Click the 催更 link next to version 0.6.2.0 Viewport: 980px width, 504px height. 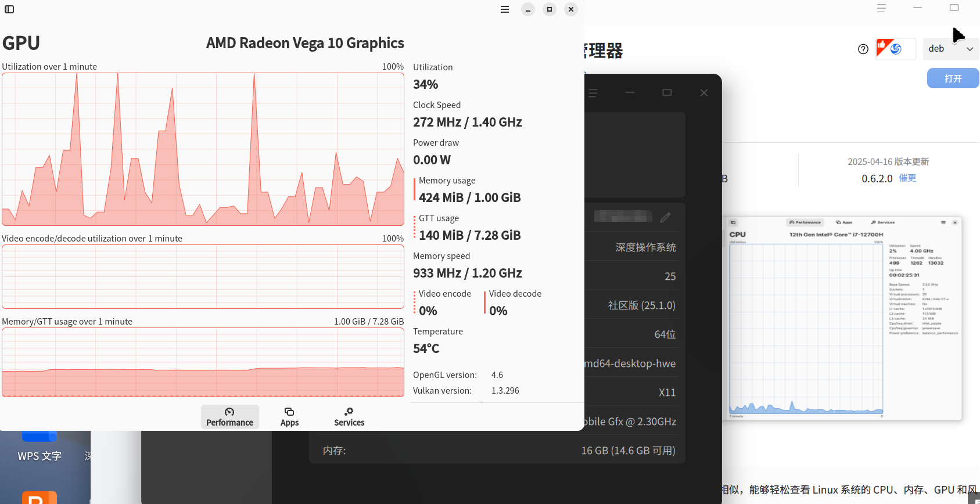coord(907,178)
